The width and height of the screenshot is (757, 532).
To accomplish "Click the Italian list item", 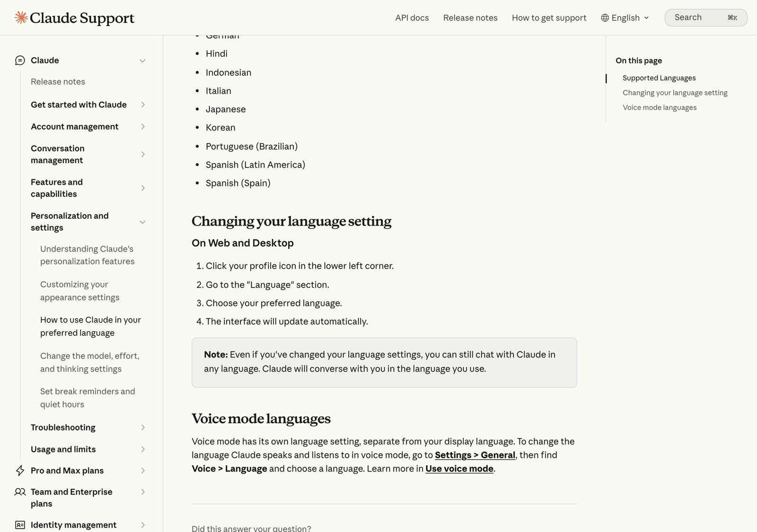I will (218, 91).
